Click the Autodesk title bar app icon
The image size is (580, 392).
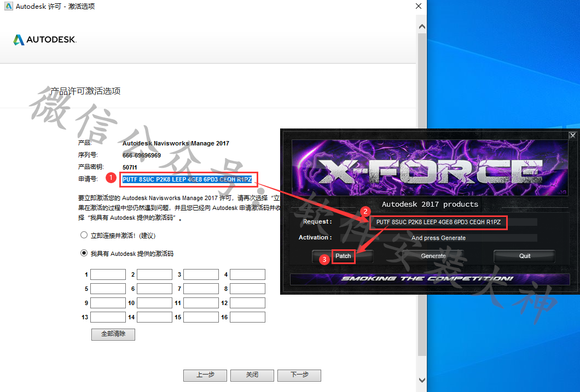[8, 6]
